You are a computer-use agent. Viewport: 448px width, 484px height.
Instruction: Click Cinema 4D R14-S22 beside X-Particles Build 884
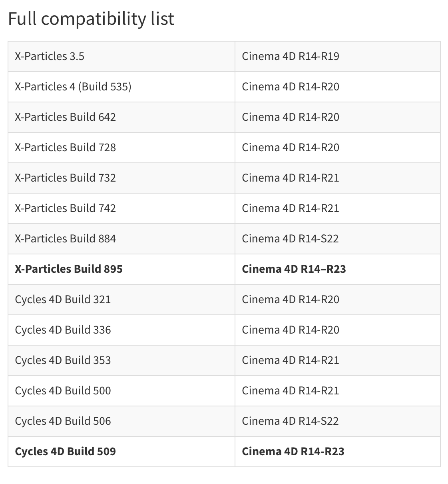coord(290,239)
